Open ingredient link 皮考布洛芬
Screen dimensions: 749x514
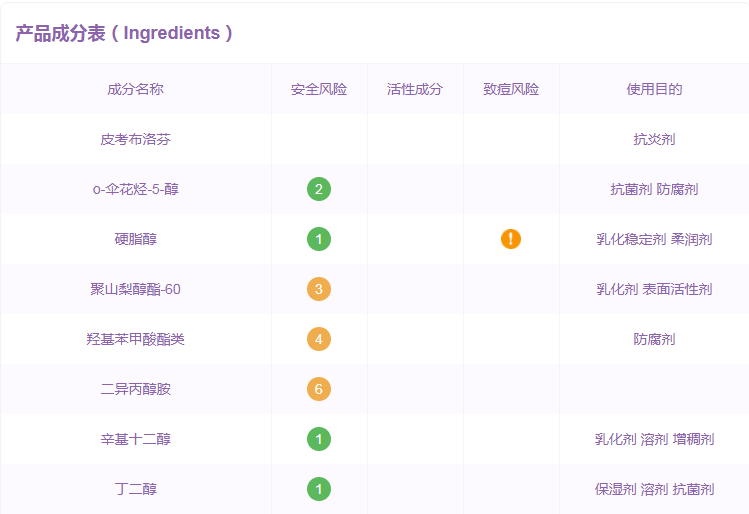[136, 139]
